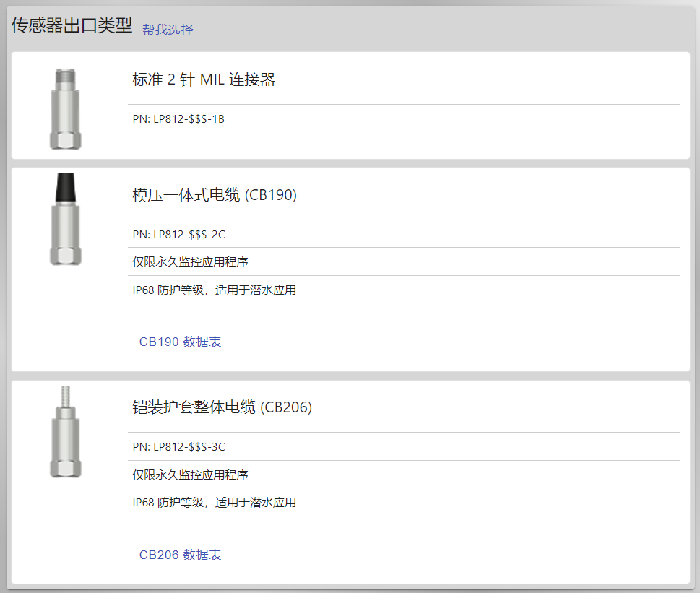Select the 2-pin MIL connector sensor image
The height and width of the screenshot is (593, 700).
click(x=65, y=109)
